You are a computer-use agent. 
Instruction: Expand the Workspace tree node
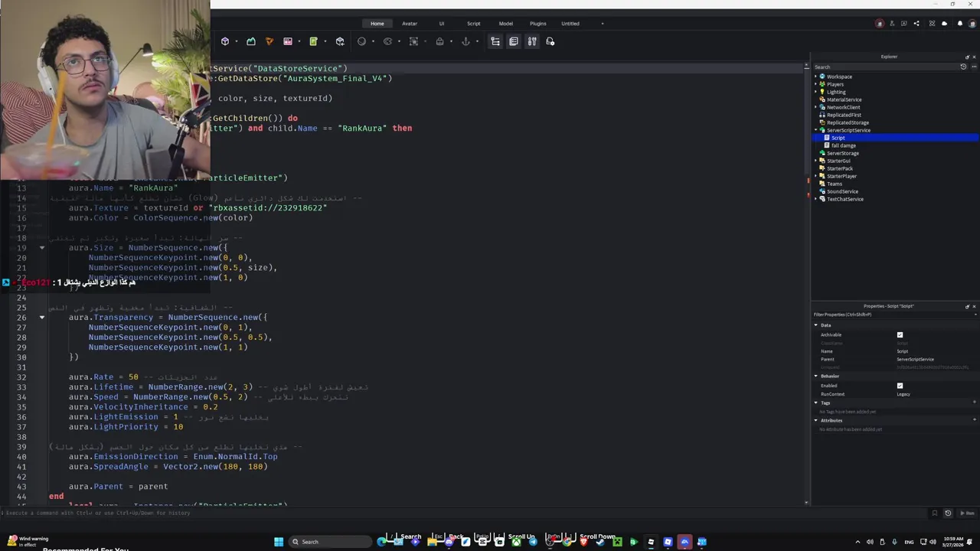(x=816, y=77)
